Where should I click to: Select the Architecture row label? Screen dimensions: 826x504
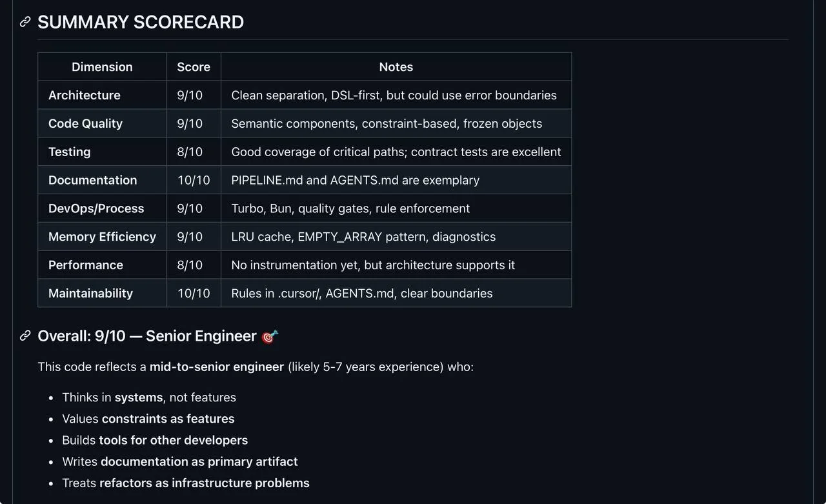point(85,95)
